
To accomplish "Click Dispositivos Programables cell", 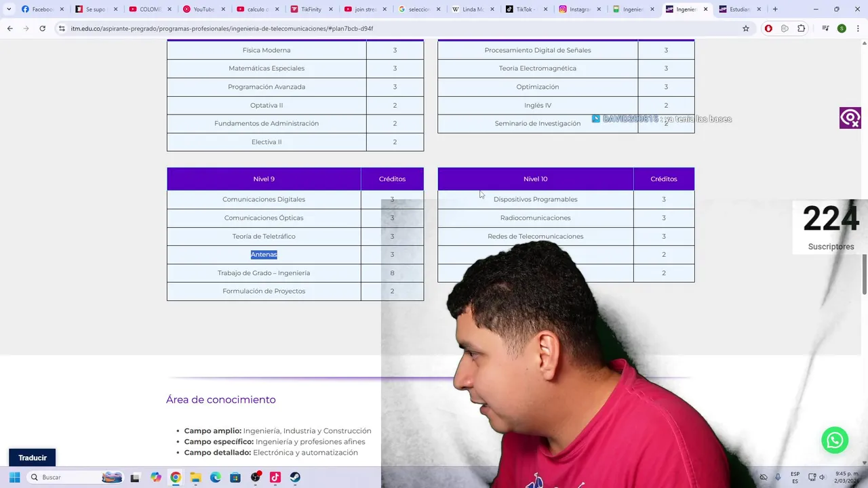I will pyautogui.click(x=536, y=199).
